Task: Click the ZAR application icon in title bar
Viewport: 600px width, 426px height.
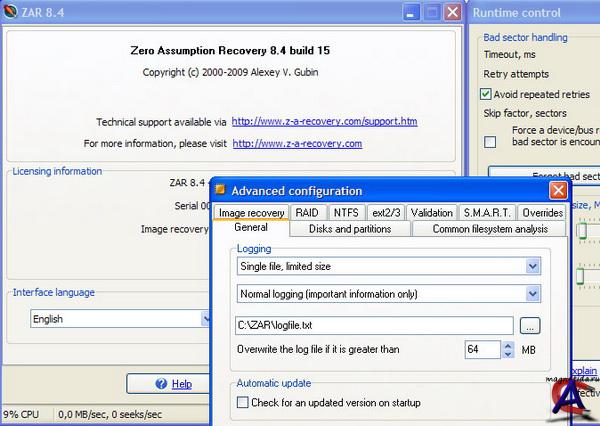Action: point(11,12)
